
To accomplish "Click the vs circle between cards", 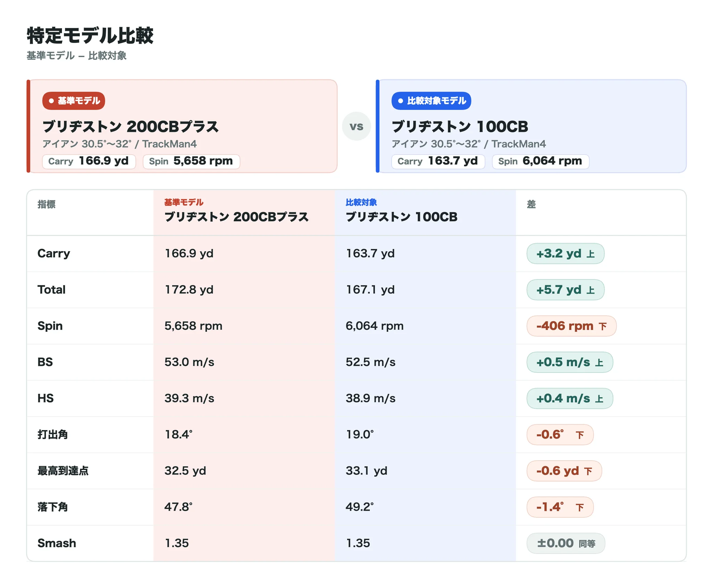I will pyautogui.click(x=356, y=126).
